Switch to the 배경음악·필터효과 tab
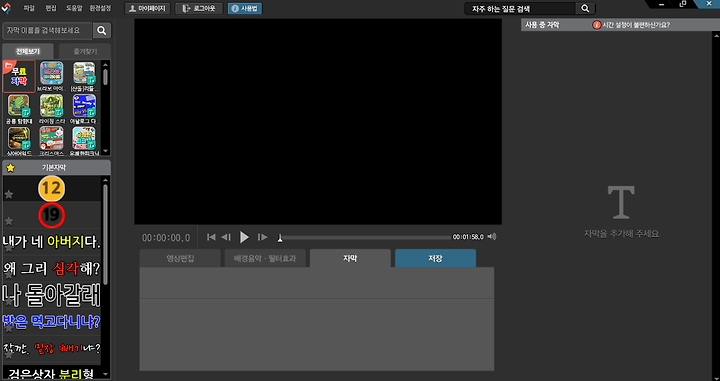 (x=265, y=258)
